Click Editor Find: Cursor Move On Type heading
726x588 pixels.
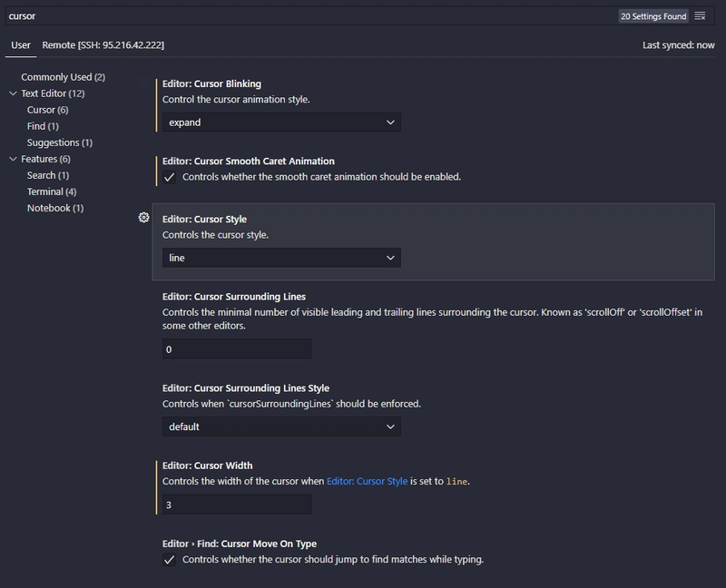pyautogui.click(x=240, y=544)
